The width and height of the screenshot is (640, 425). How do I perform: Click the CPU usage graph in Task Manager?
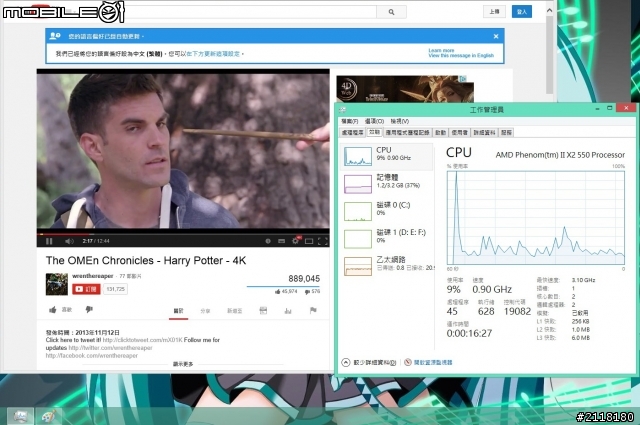click(x=536, y=218)
